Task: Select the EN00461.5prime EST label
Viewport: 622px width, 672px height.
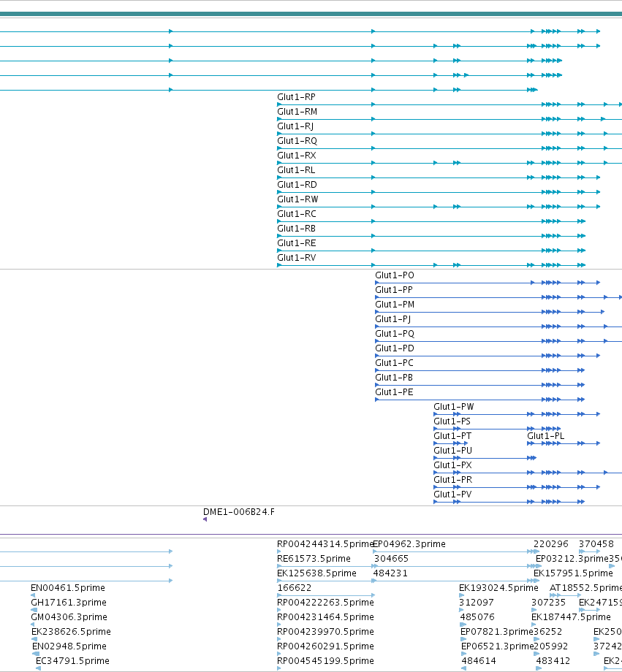Action: pyautogui.click(x=68, y=587)
